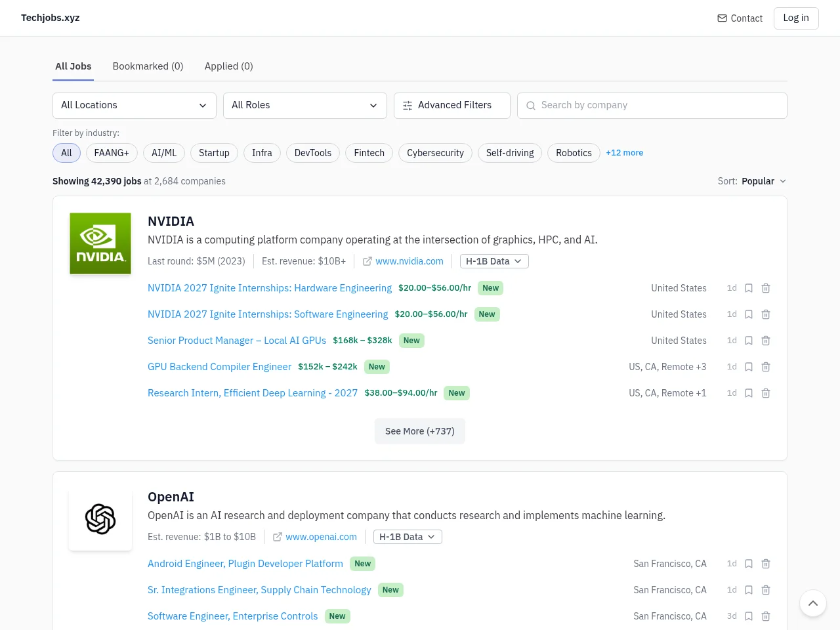The width and height of the screenshot is (840, 630).
Task: Trash icon for Android Engineer job
Action: tap(766, 564)
